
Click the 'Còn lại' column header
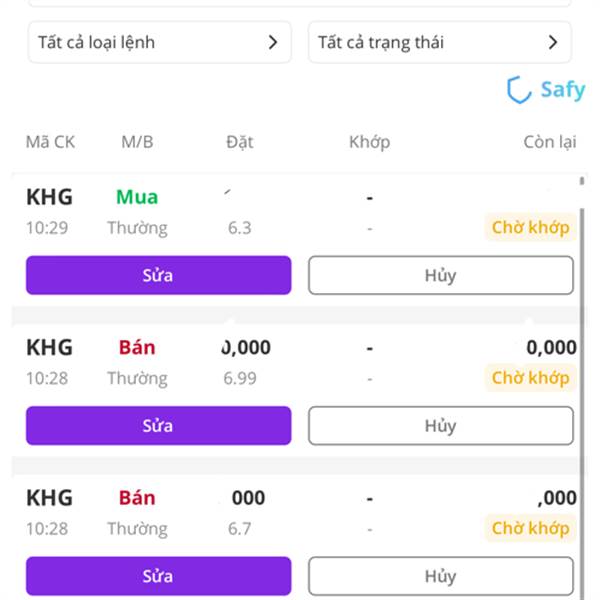coord(550,142)
